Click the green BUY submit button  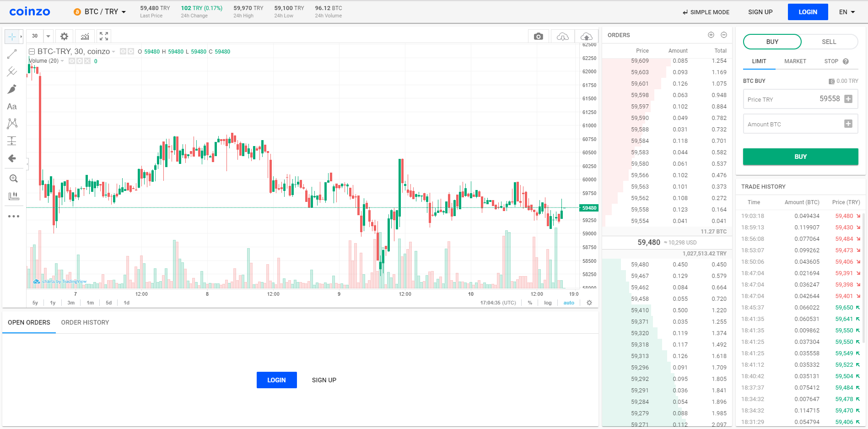coord(800,157)
